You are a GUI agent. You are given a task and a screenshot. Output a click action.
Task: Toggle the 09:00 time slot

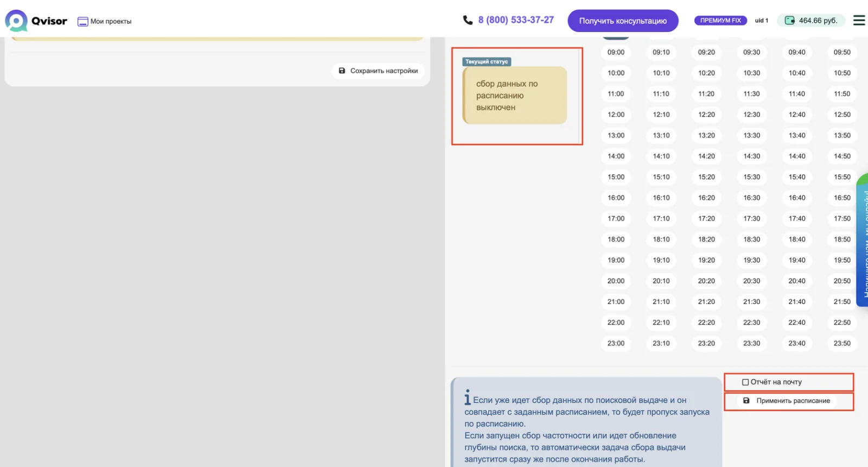pos(616,52)
